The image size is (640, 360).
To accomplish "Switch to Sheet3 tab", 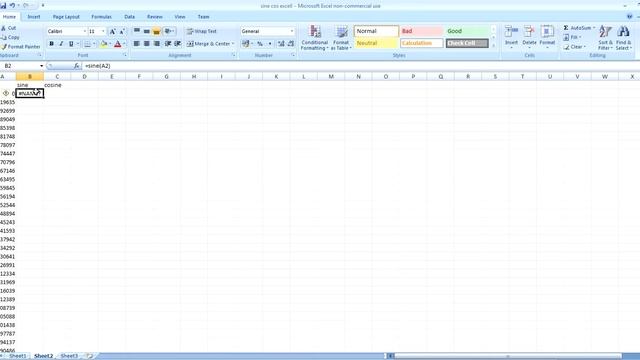I will point(69,356).
